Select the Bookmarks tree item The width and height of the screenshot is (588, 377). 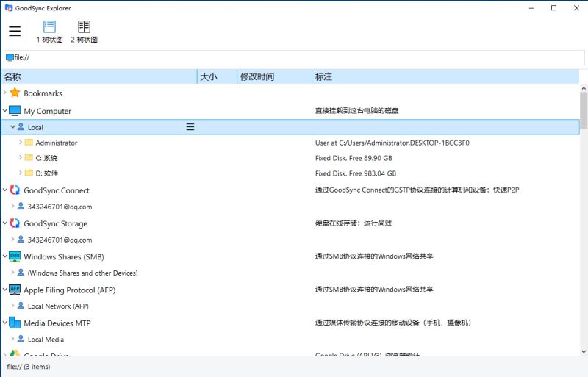(x=43, y=93)
